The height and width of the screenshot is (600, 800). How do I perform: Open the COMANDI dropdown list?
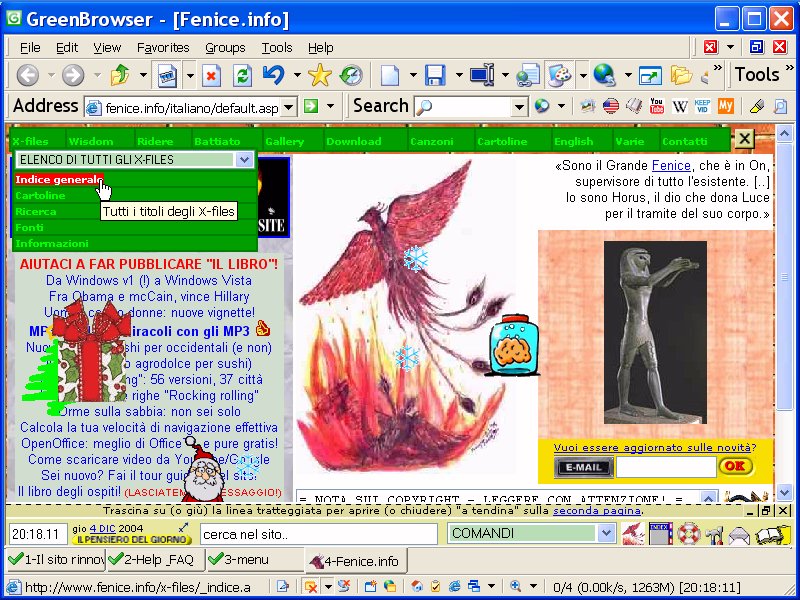pos(605,533)
